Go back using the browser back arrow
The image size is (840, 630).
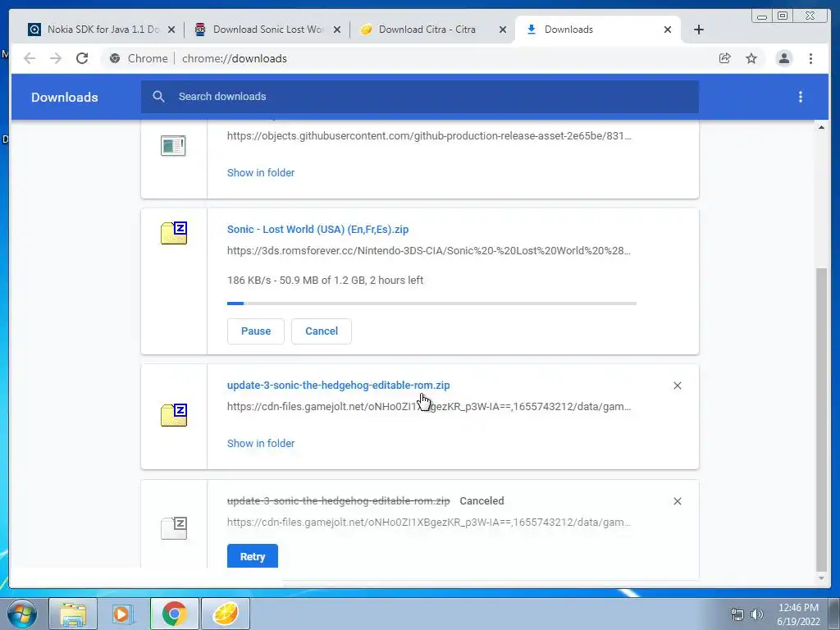coord(30,58)
